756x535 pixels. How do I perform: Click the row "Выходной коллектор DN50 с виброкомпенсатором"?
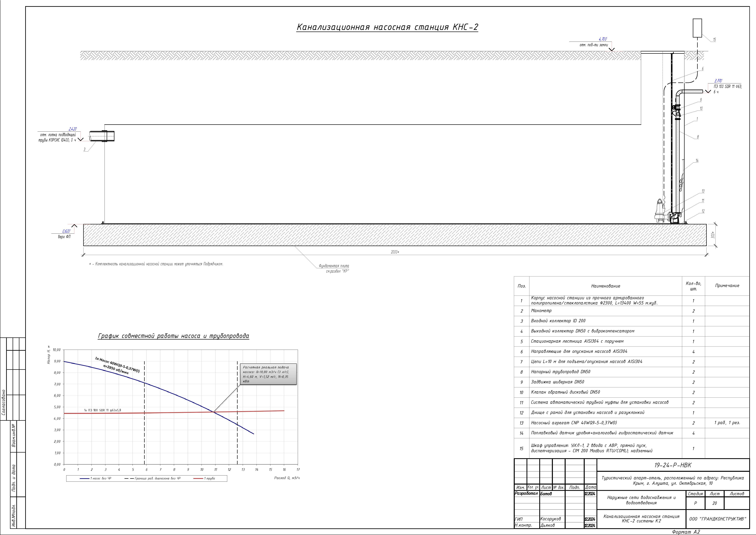point(632,331)
